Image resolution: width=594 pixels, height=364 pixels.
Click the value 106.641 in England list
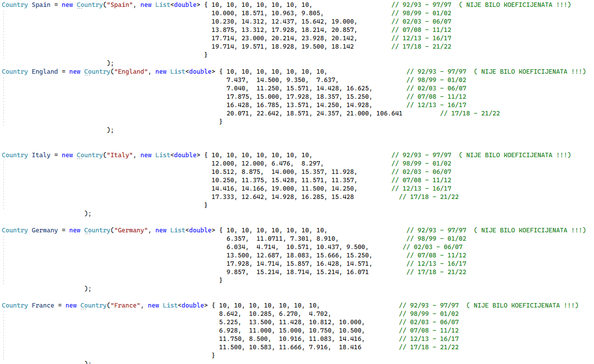click(x=389, y=113)
